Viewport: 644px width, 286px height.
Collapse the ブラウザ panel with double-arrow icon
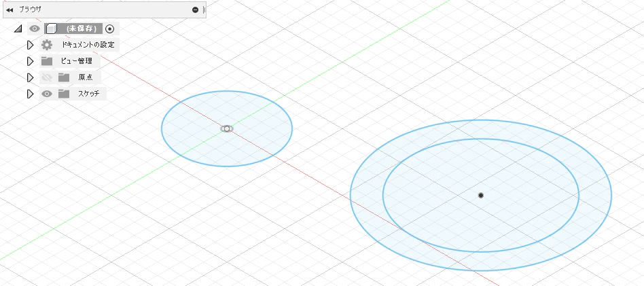pyautogui.click(x=10, y=10)
